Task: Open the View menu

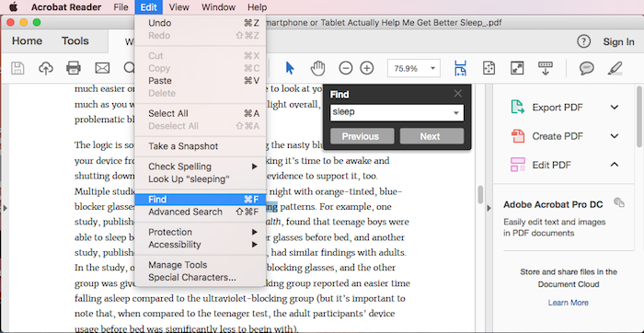Action: tap(178, 7)
